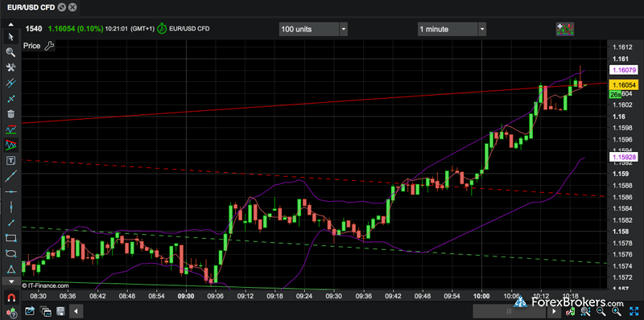Select the rectangle drawing tool

pos(10,238)
